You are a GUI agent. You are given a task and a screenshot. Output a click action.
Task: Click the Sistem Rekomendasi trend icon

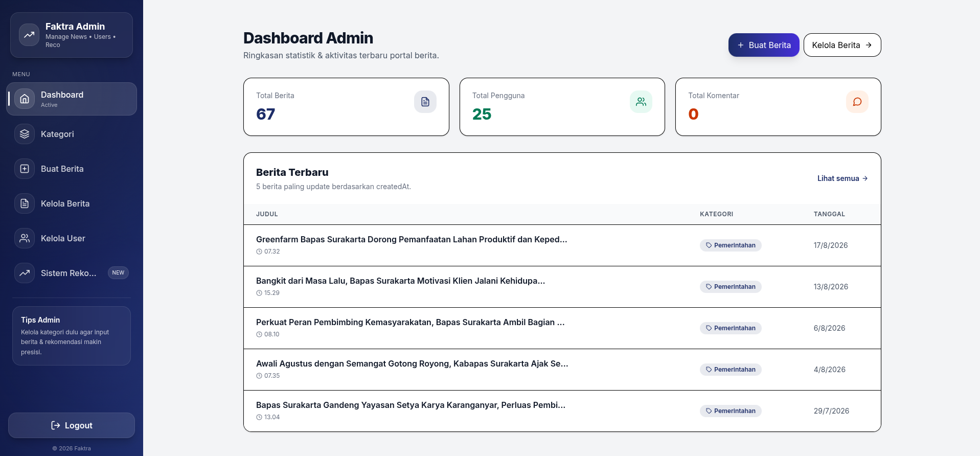(x=25, y=273)
